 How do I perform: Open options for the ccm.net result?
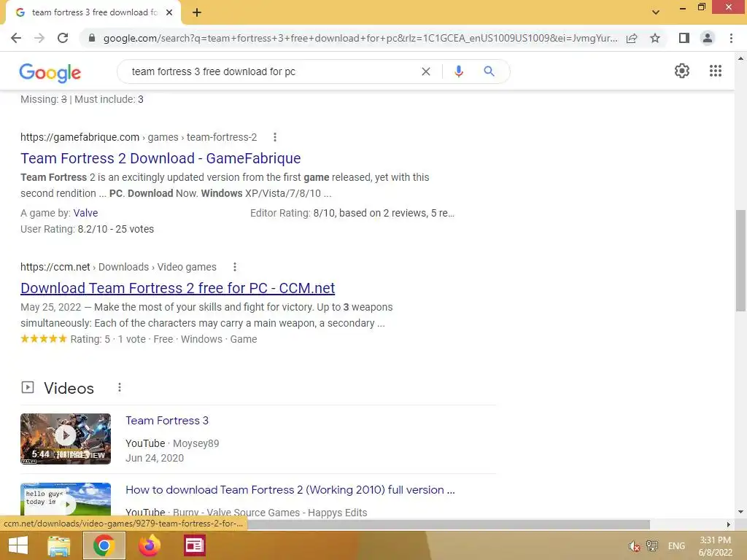[234, 267]
